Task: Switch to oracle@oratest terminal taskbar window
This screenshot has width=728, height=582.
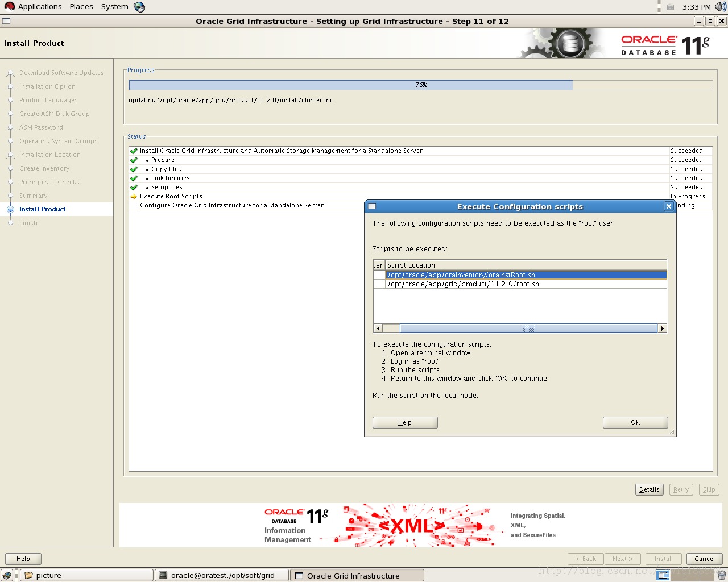Action: (x=222, y=575)
